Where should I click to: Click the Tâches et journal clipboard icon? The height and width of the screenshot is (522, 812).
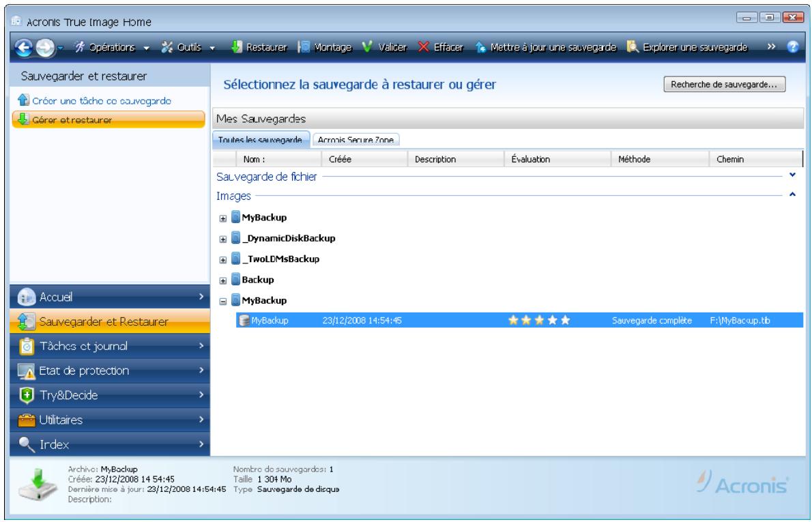pyautogui.click(x=26, y=346)
